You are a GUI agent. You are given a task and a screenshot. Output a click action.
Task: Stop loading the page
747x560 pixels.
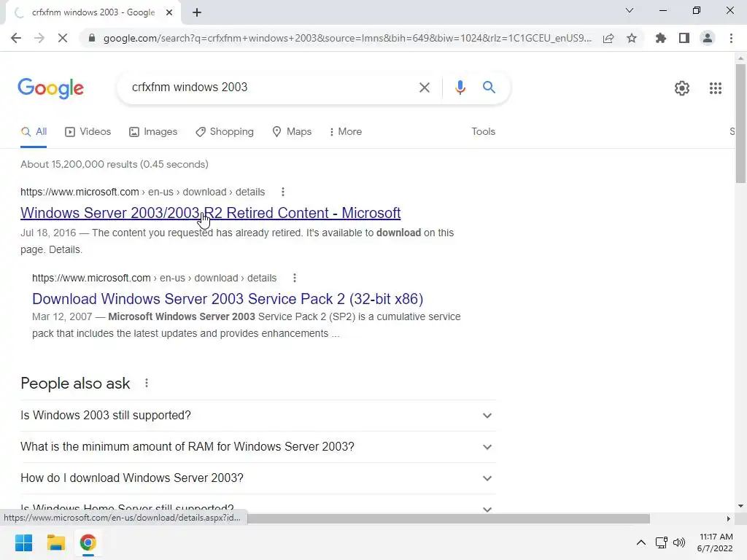click(63, 38)
